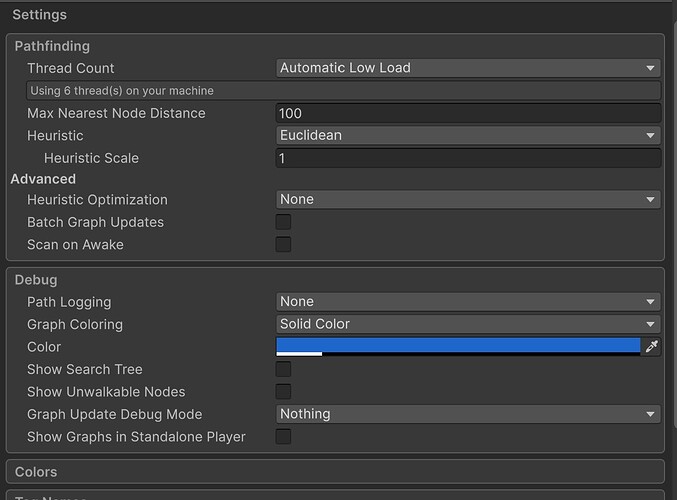The height and width of the screenshot is (500, 677).
Task: Open Graph Update Debug Mode dropdown
Action: [467, 414]
